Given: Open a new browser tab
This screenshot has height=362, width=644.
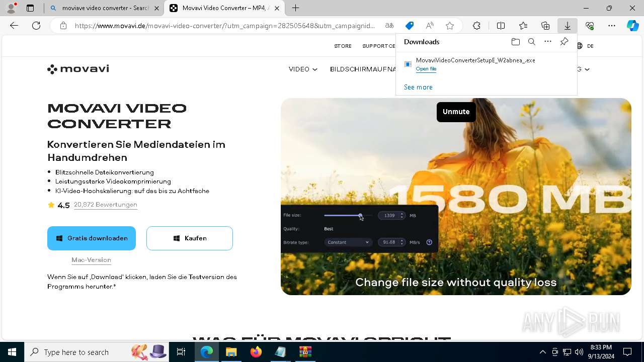Looking at the screenshot, I should click(x=296, y=8).
